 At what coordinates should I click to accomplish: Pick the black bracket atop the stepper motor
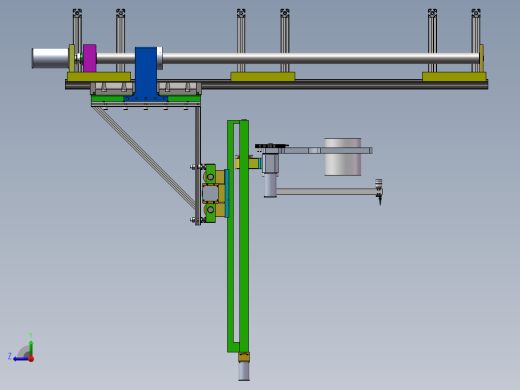272,146
